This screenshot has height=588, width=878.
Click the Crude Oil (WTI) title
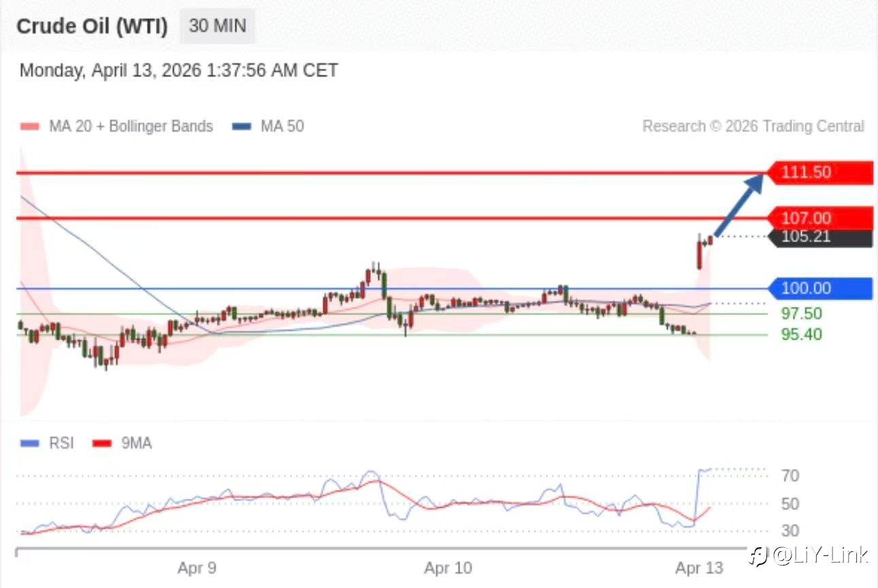click(x=92, y=27)
